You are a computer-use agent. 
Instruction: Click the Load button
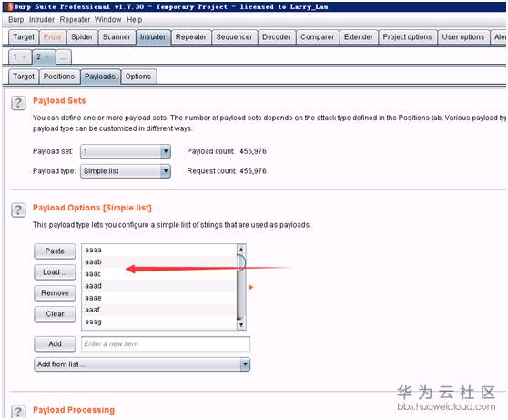click(x=55, y=272)
